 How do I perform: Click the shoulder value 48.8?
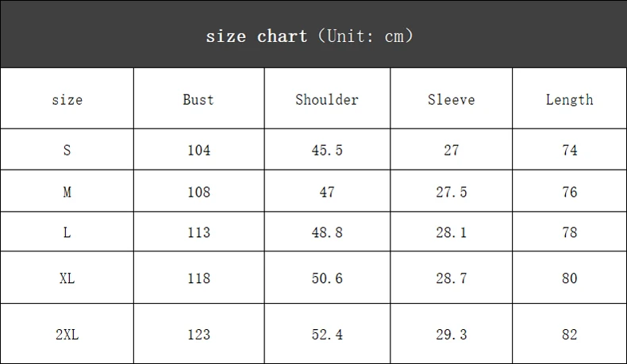pyautogui.click(x=327, y=232)
